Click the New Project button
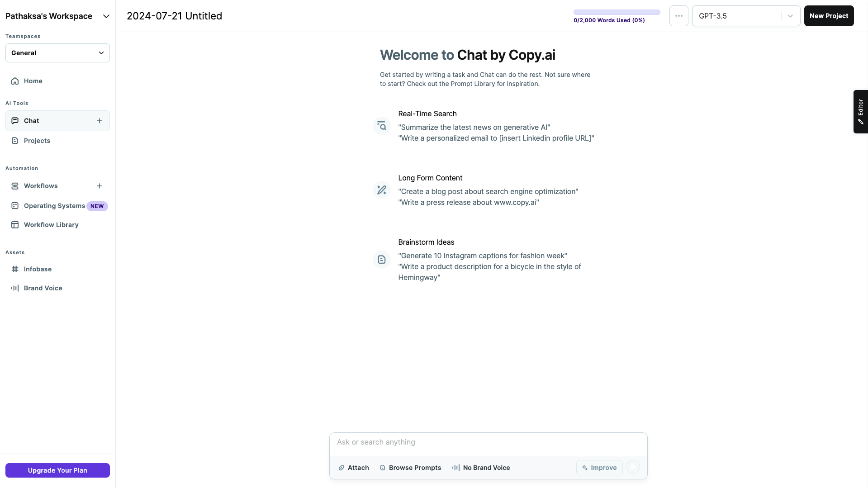 click(x=829, y=16)
